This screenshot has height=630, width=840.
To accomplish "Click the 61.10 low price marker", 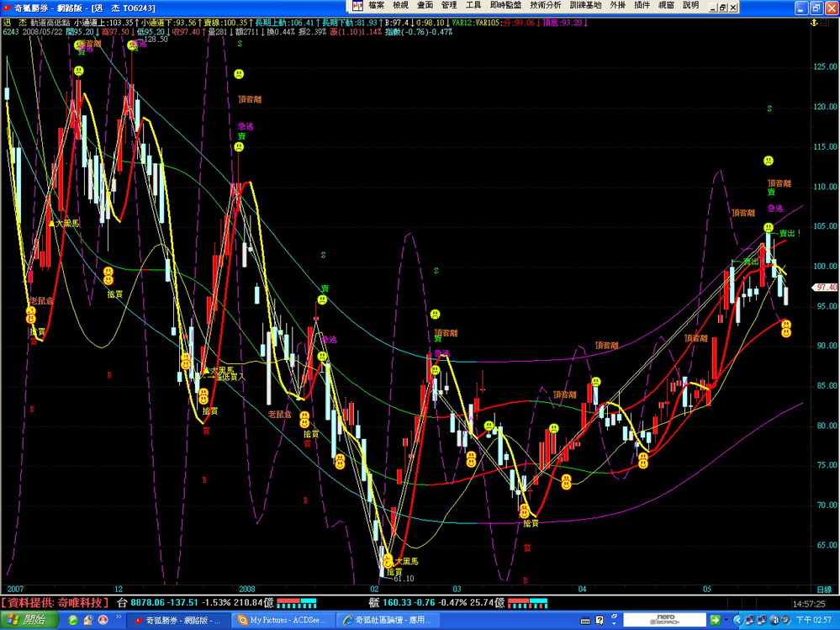I will point(404,579).
